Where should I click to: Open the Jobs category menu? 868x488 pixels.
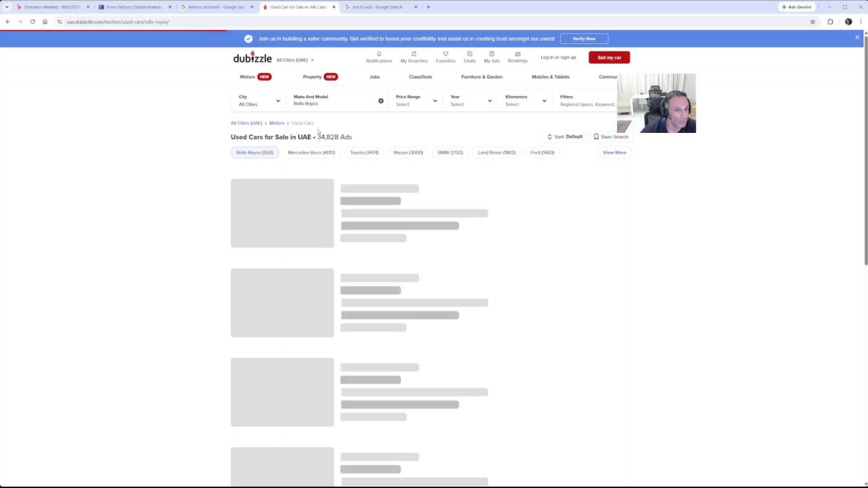click(x=374, y=77)
